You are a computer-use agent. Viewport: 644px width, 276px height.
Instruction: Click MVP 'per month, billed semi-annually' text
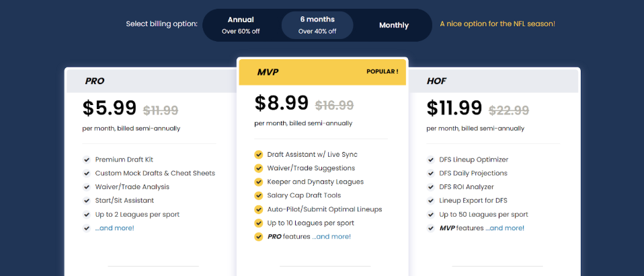(x=303, y=123)
